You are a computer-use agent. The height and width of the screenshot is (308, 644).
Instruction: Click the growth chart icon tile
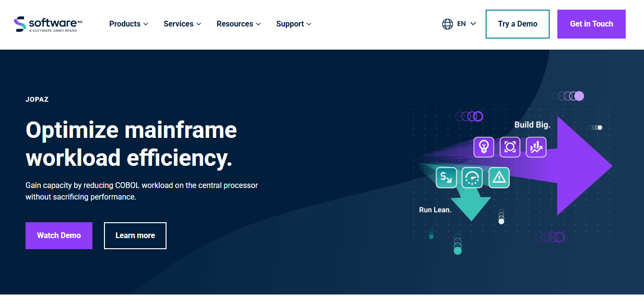(x=536, y=147)
